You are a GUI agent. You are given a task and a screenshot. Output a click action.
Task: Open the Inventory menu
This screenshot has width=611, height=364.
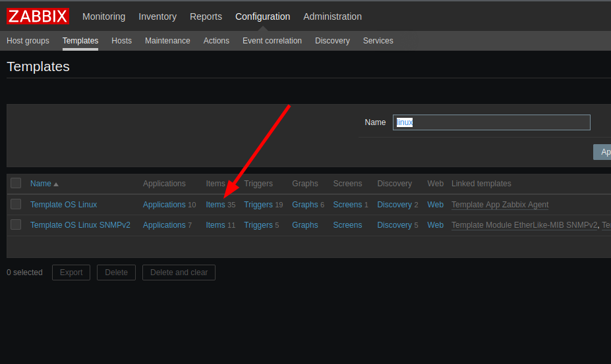tap(158, 16)
